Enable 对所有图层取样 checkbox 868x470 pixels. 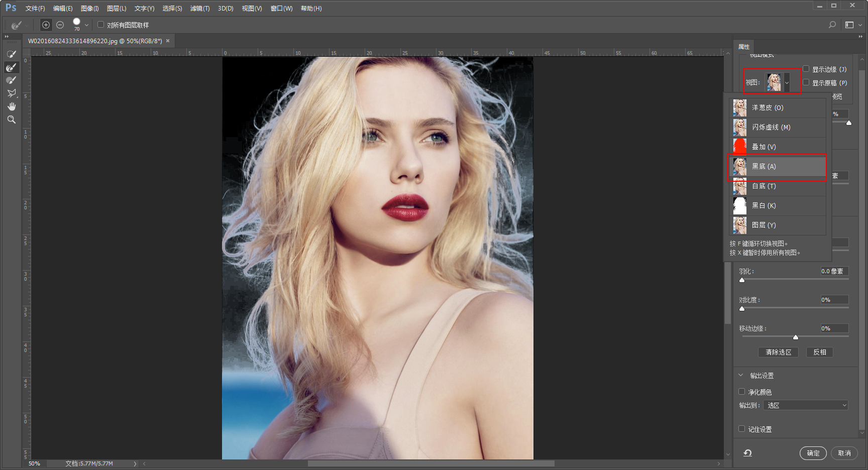pyautogui.click(x=100, y=25)
